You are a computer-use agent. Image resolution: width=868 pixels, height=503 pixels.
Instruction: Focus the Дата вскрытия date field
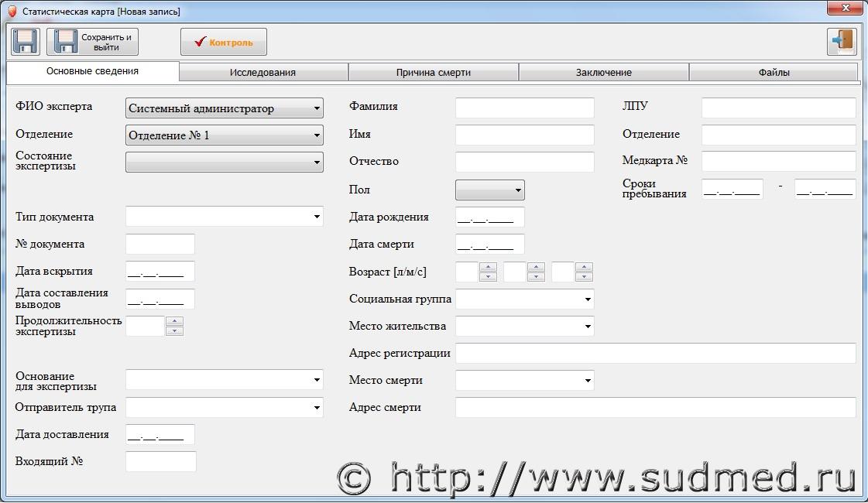(160, 272)
